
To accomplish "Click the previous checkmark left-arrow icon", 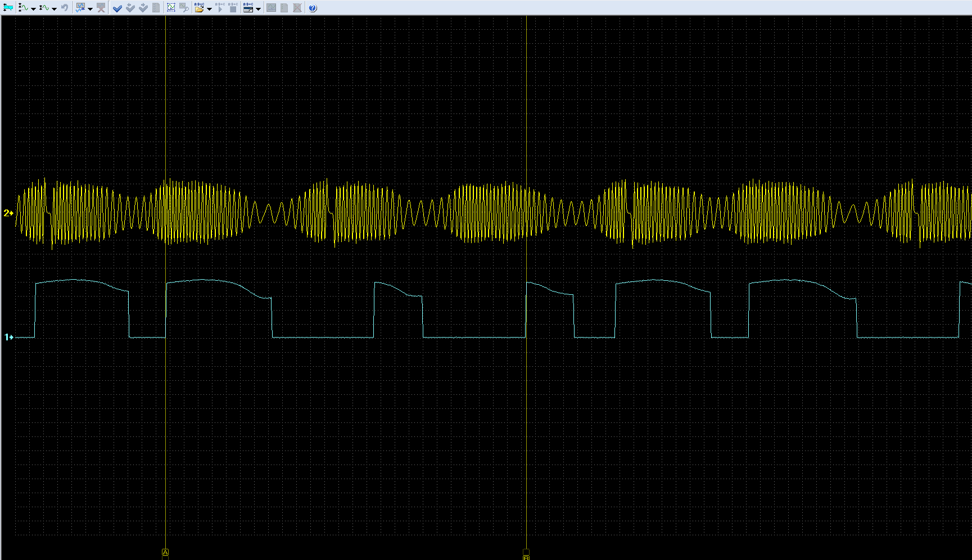I will (130, 8).
